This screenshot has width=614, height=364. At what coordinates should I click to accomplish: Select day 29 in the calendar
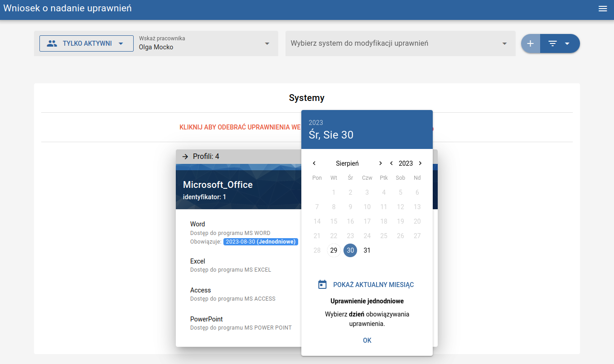(334, 250)
